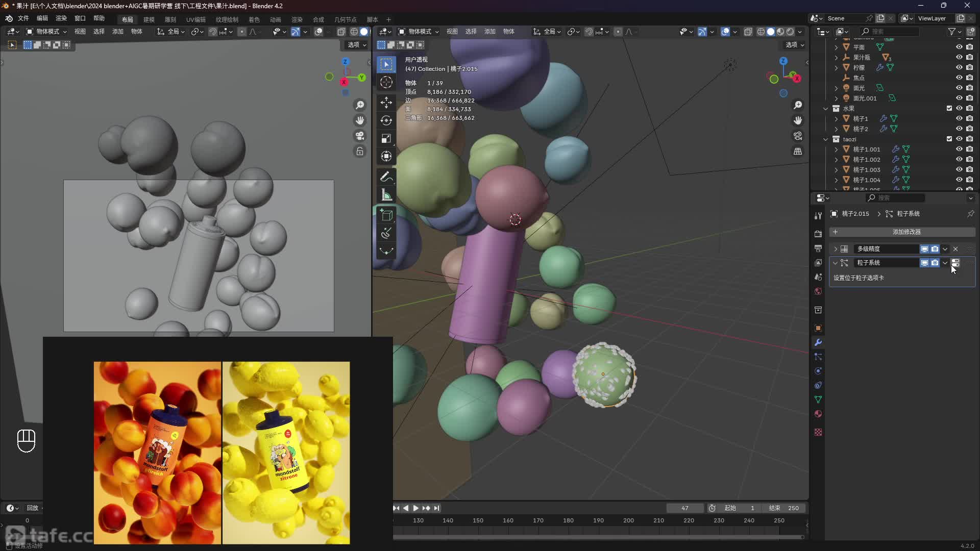Select the Annotate tool

coord(386,177)
